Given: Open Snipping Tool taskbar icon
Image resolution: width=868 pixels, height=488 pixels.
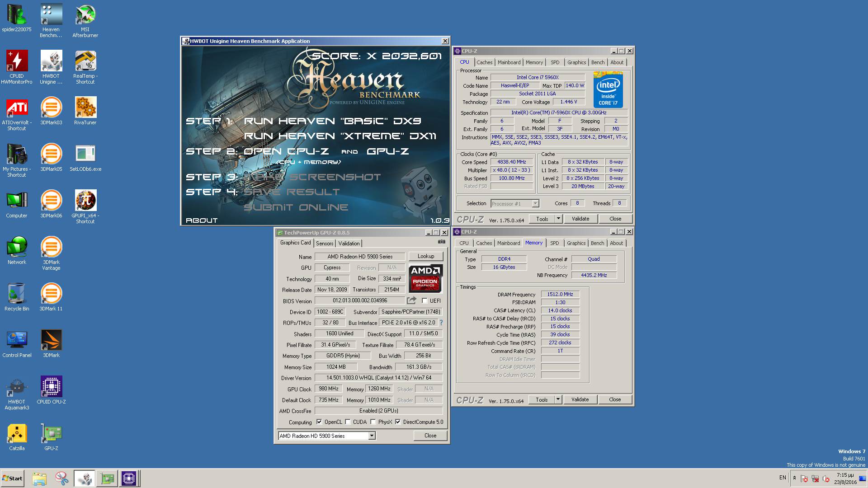Looking at the screenshot, I should (61, 479).
